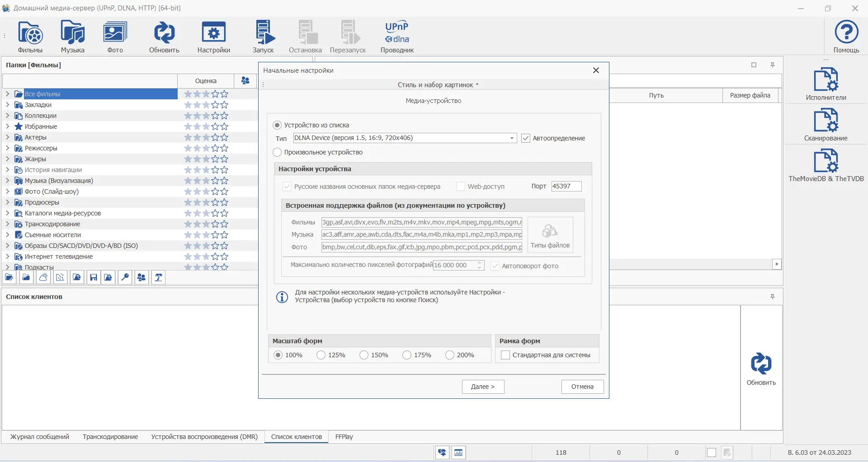Select the Произвольное устройство radio button
The image size is (868, 462).
(x=277, y=152)
